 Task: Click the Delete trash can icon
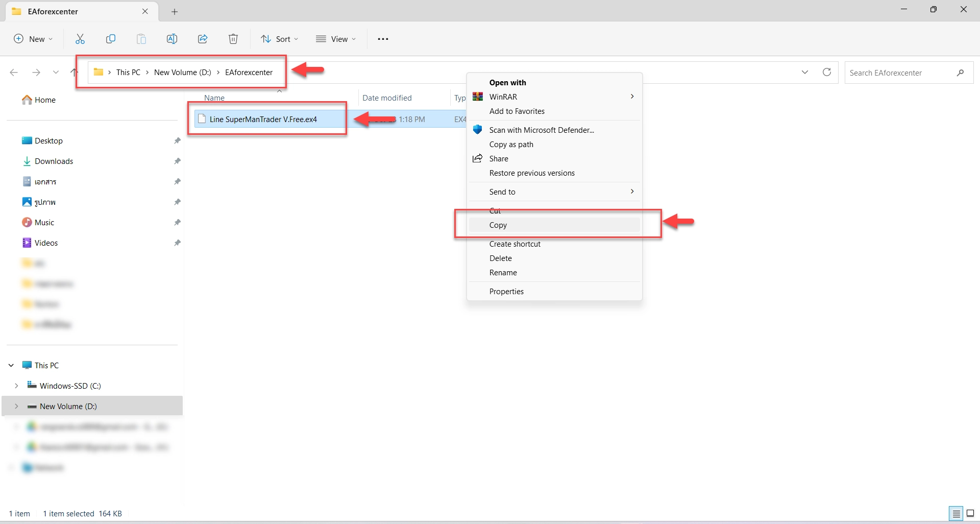pos(233,39)
